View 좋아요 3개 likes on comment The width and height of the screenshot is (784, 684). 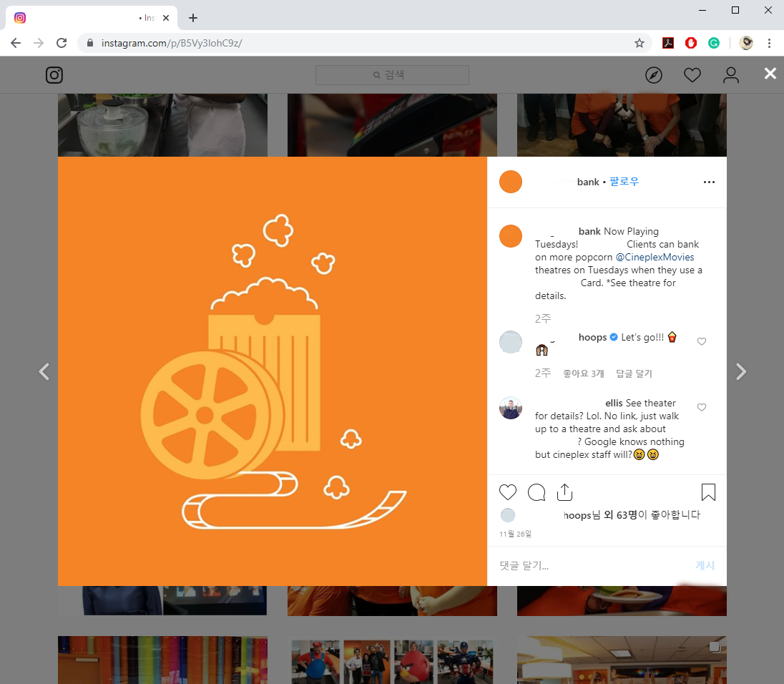584,373
